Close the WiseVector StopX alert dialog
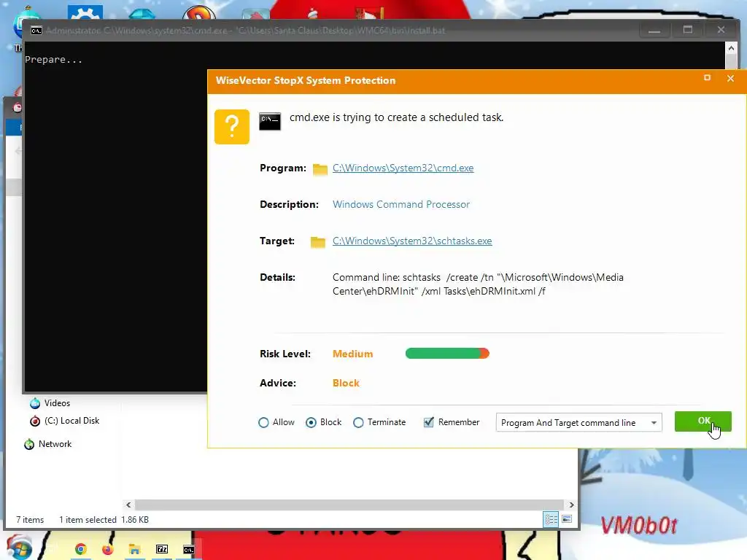The width and height of the screenshot is (747, 560). 730,78
